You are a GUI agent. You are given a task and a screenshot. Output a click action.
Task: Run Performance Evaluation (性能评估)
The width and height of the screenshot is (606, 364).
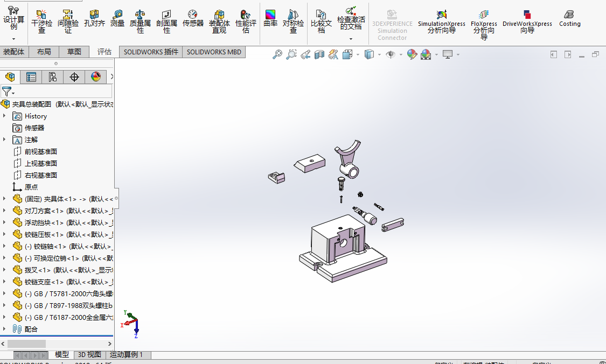[246, 21]
